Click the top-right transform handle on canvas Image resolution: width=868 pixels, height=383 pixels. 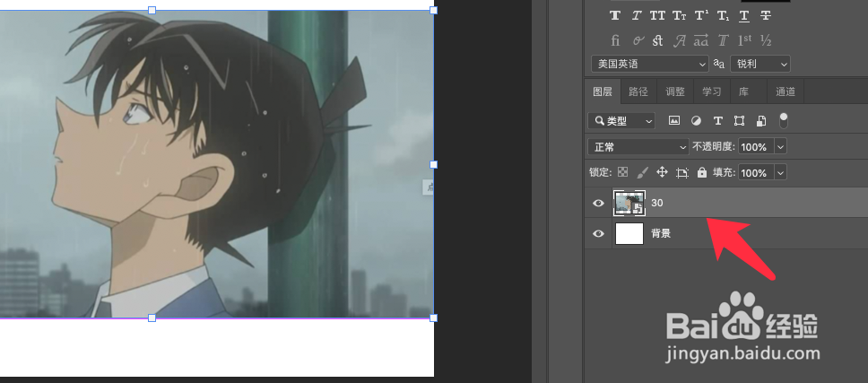click(433, 10)
